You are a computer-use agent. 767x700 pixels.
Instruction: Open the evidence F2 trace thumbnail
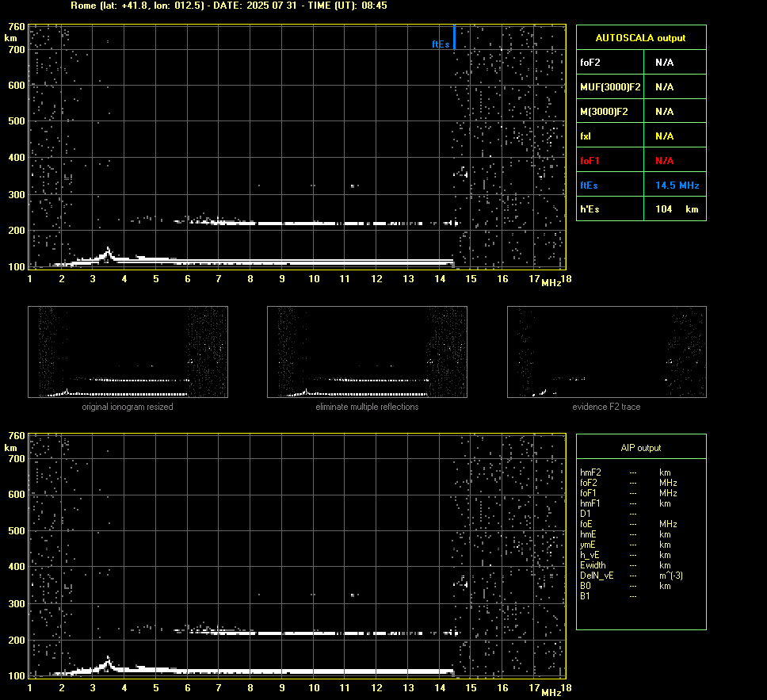tap(607, 352)
